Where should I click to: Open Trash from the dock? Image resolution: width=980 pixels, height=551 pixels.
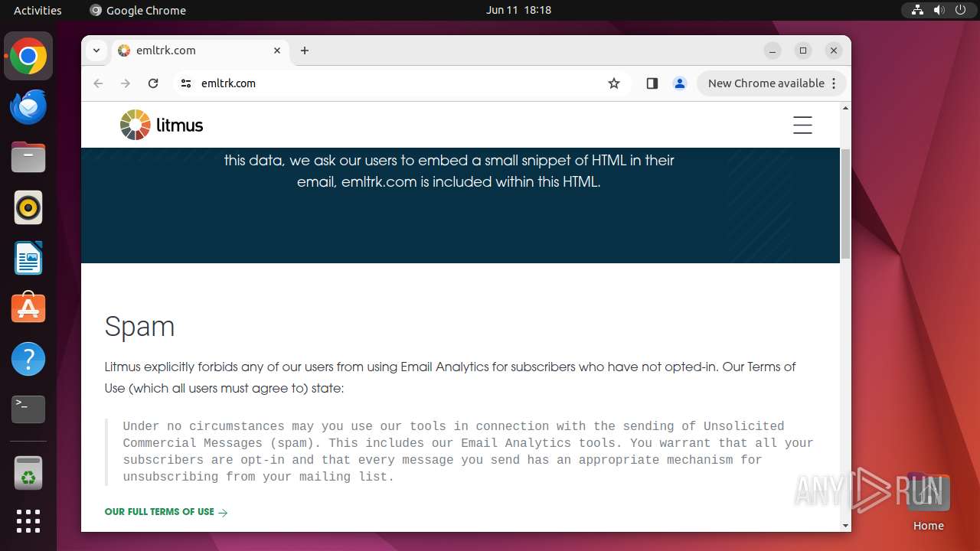[x=28, y=473]
